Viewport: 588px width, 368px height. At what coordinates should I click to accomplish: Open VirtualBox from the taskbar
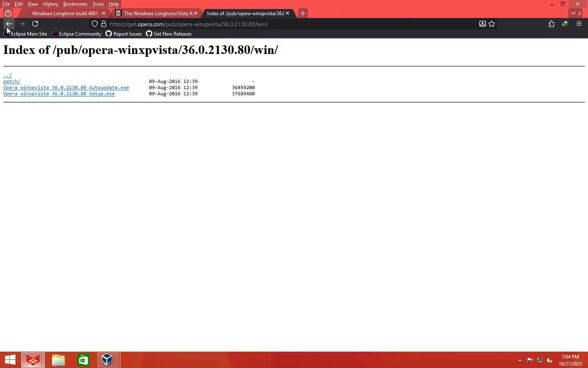pyautogui.click(x=108, y=360)
